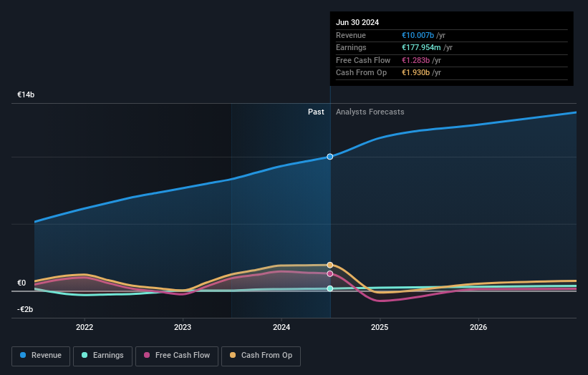
Task: Toggle the Cash From Op legend series
Action: pyautogui.click(x=261, y=356)
